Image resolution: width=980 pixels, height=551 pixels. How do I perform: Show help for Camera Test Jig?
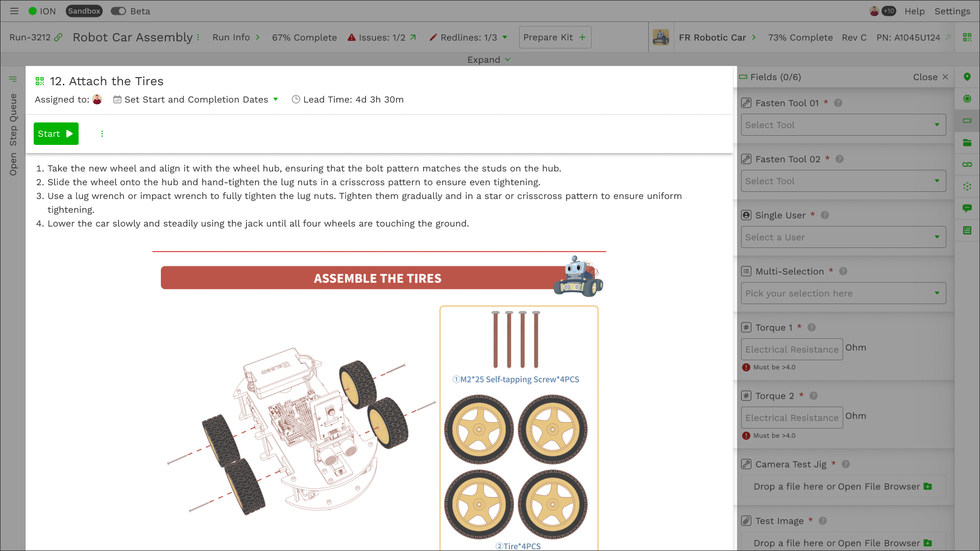(846, 464)
